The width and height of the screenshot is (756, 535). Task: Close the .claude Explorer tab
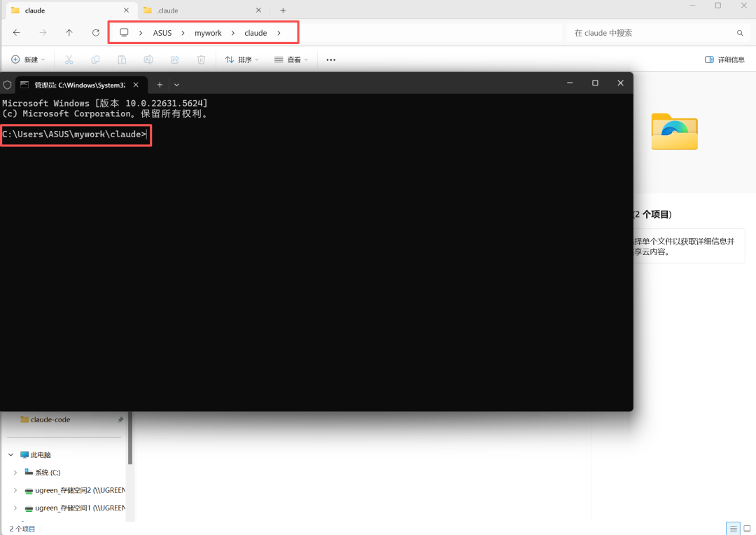pyautogui.click(x=258, y=10)
